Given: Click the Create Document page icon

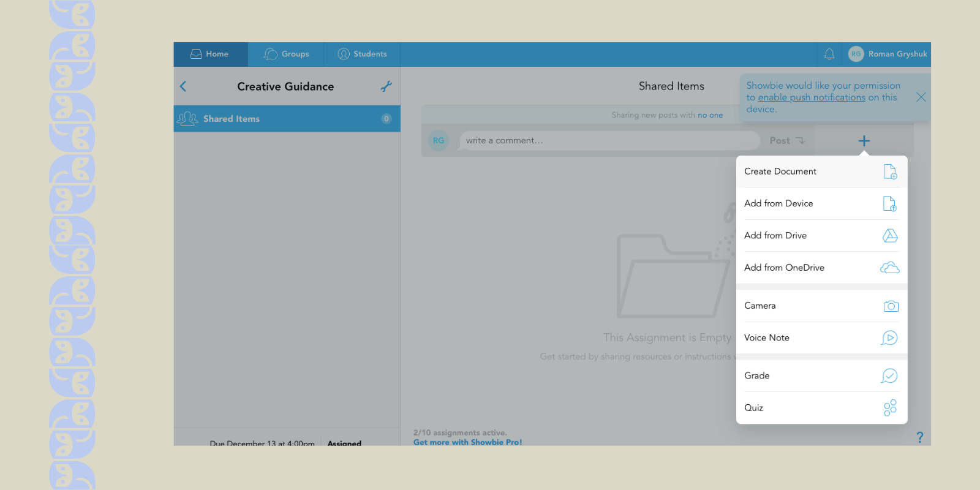Looking at the screenshot, I should tap(890, 171).
